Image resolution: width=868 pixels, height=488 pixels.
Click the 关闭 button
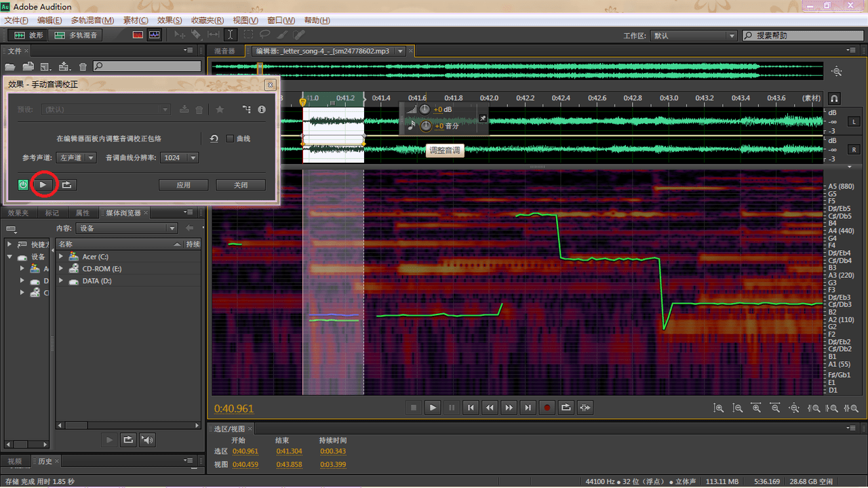click(x=241, y=184)
